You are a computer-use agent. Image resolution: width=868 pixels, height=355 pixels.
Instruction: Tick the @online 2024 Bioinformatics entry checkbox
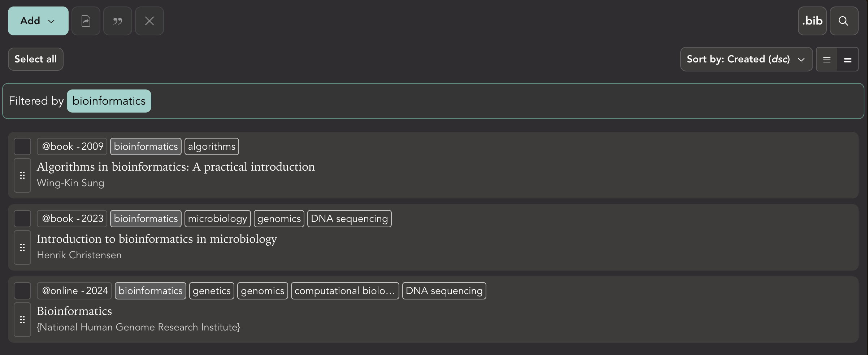click(22, 291)
